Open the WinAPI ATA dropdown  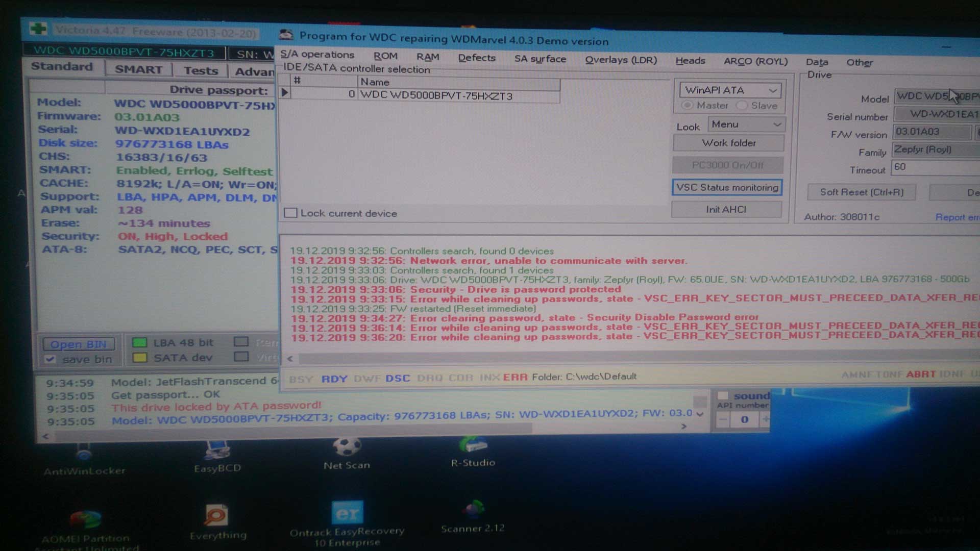[x=730, y=90]
